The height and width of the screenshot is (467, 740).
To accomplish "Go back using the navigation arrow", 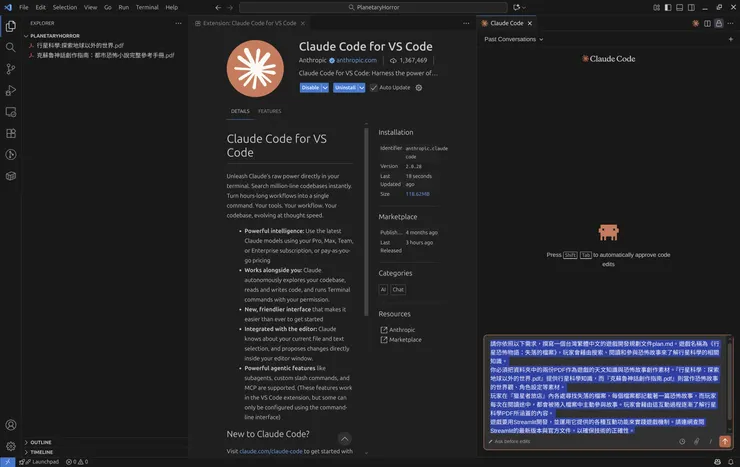I will pyautogui.click(x=218, y=7).
